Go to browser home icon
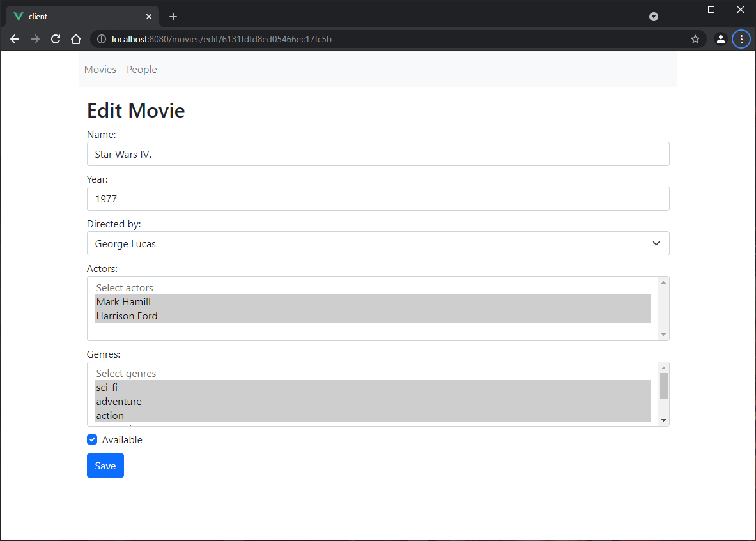 76,39
